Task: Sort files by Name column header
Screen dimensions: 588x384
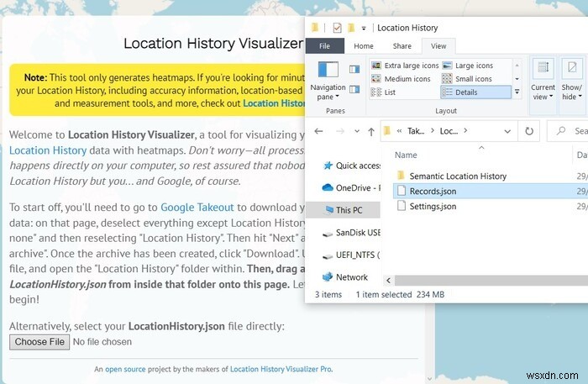Action: click(x=406, y=155)
